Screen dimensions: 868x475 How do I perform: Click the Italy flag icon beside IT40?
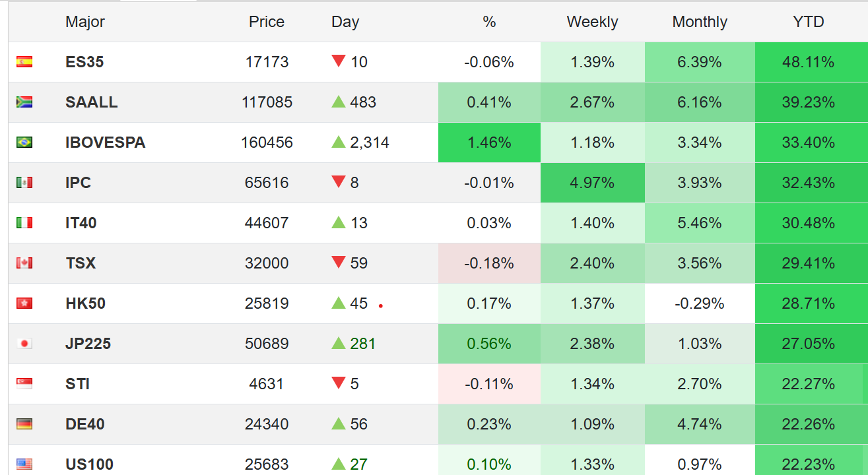point(24,223)
